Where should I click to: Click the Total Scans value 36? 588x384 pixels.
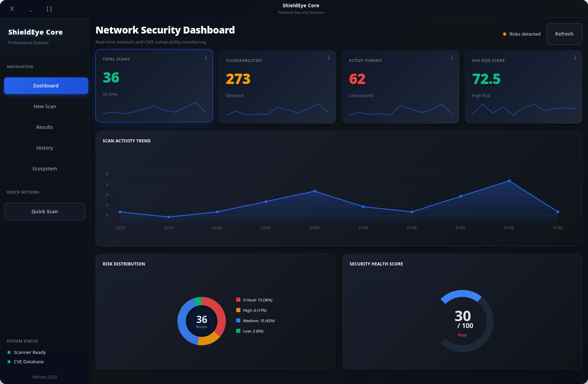(x=111, y=77)
